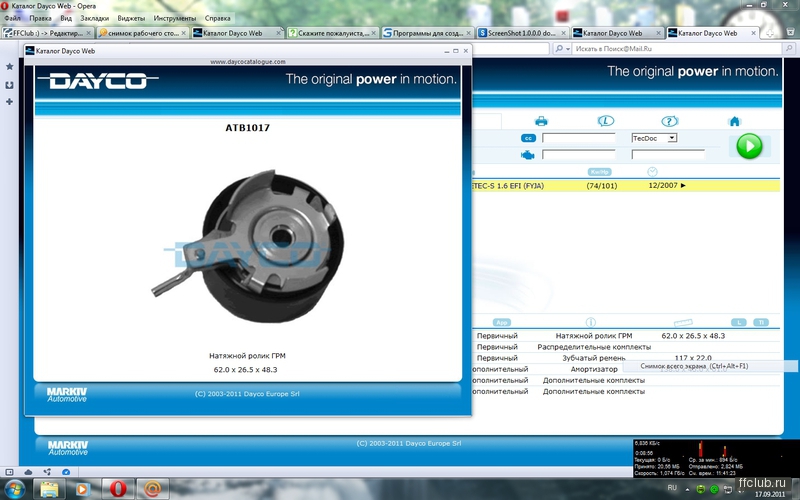800x500 pixels.
Task: Open media player from taskbar
Action: click(x=83, y=489)
